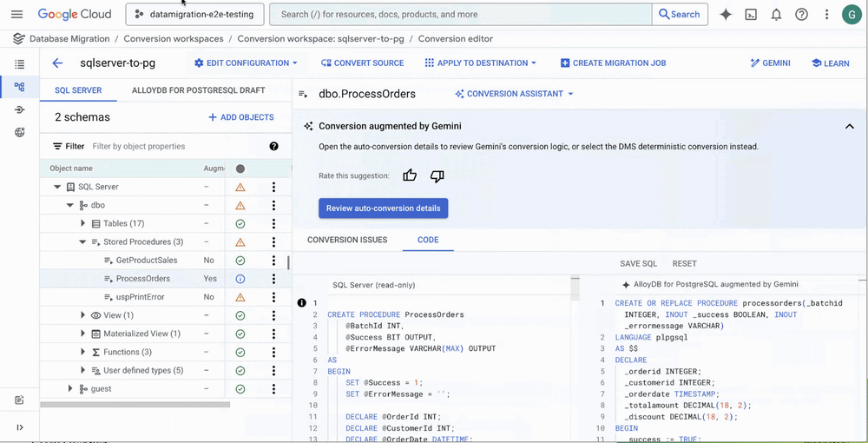Open the Conversion Assistant dropdown
Viewport: 868px width, 443px height.
514,94
